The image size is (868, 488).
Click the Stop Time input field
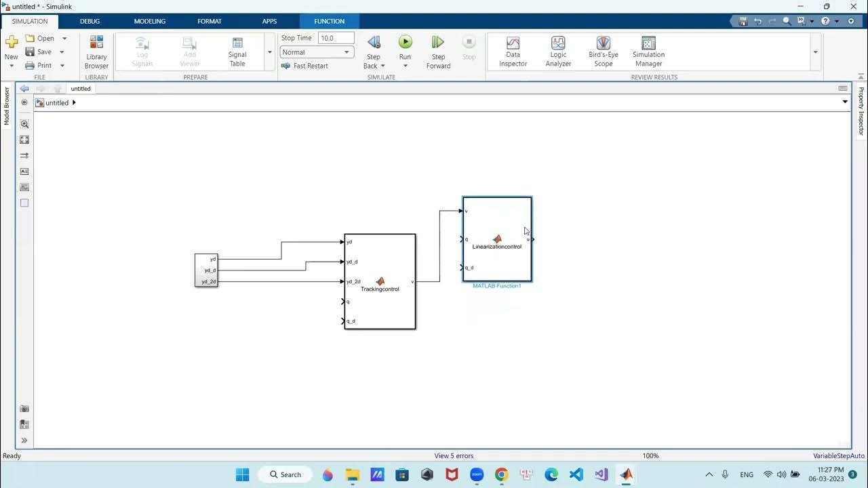[336, 38]
